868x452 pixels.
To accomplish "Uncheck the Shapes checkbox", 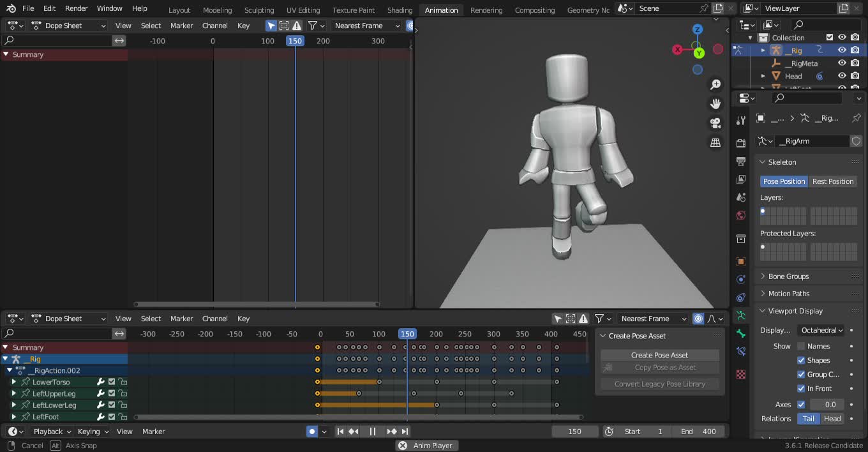I will coord(801,360).
